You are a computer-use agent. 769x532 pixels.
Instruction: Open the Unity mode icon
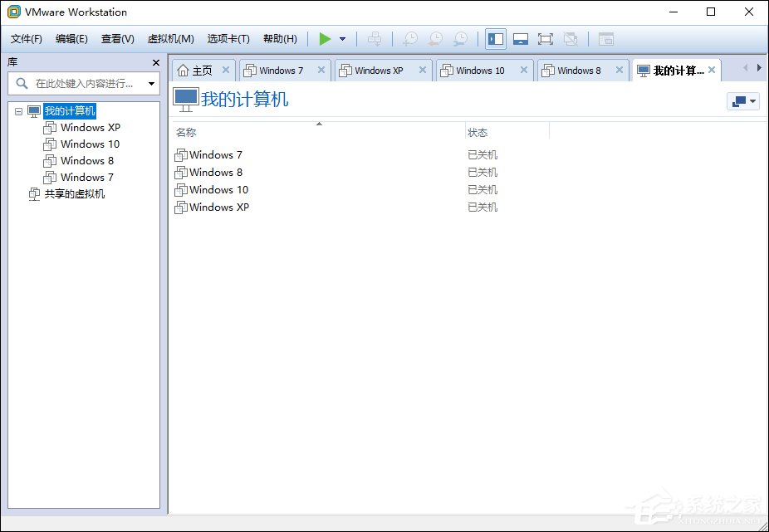click(x=571, y=38)
